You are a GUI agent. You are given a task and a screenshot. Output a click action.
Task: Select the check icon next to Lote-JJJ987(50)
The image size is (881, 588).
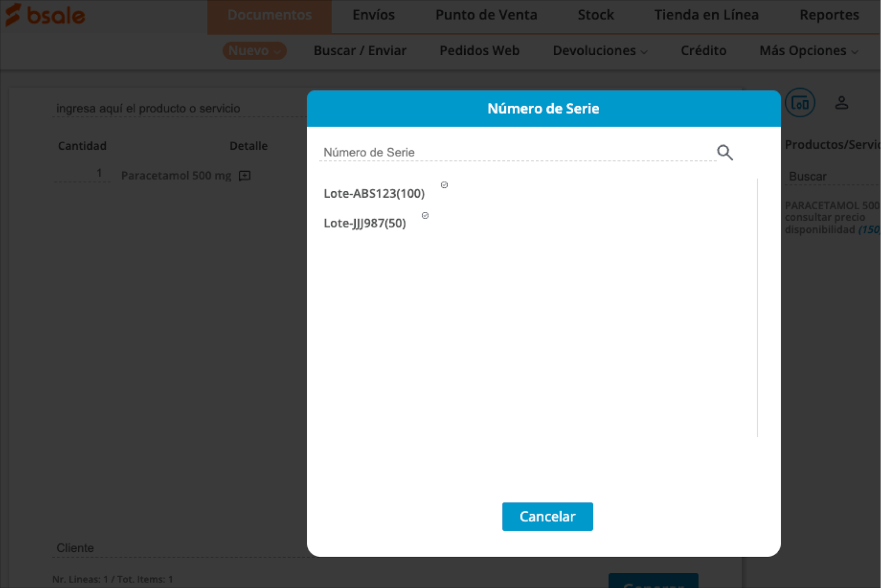coord(425,215)
